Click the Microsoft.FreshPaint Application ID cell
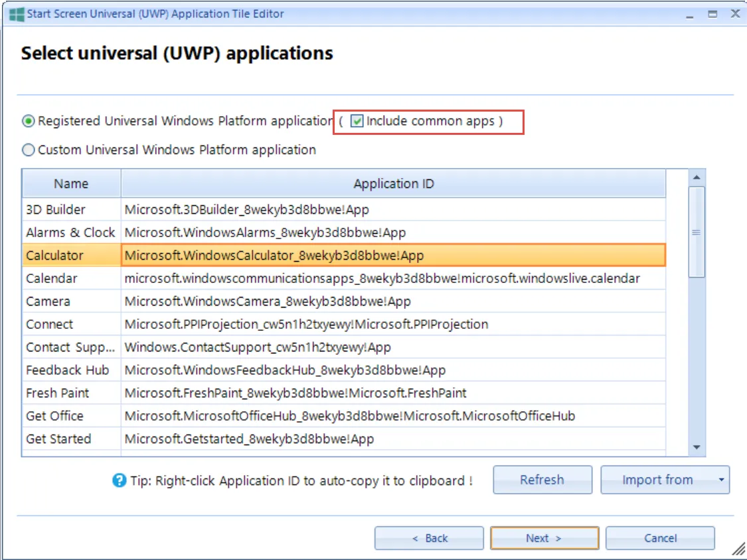Screen dimensions: 747x560 point(394,393)
